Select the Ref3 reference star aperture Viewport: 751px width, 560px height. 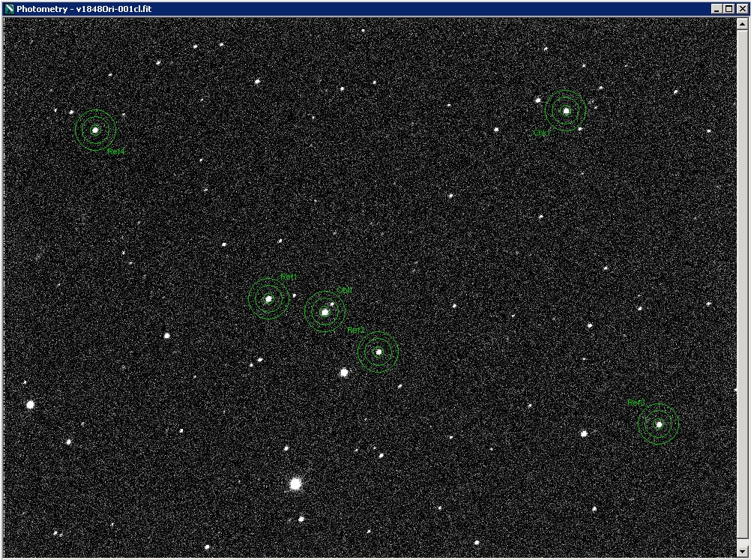pyautogui.click(x=659, y=424)
